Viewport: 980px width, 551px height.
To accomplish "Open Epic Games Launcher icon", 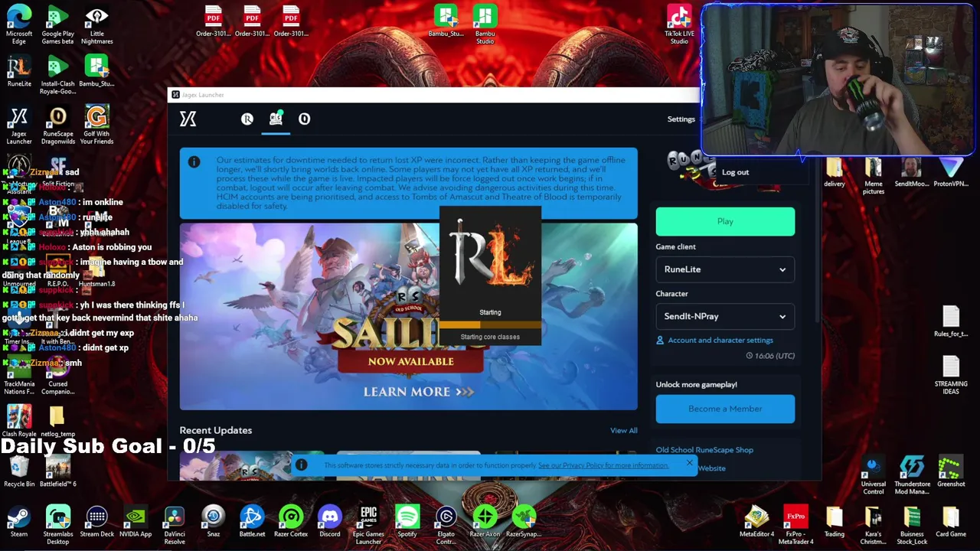I will (x=368, y=524).
